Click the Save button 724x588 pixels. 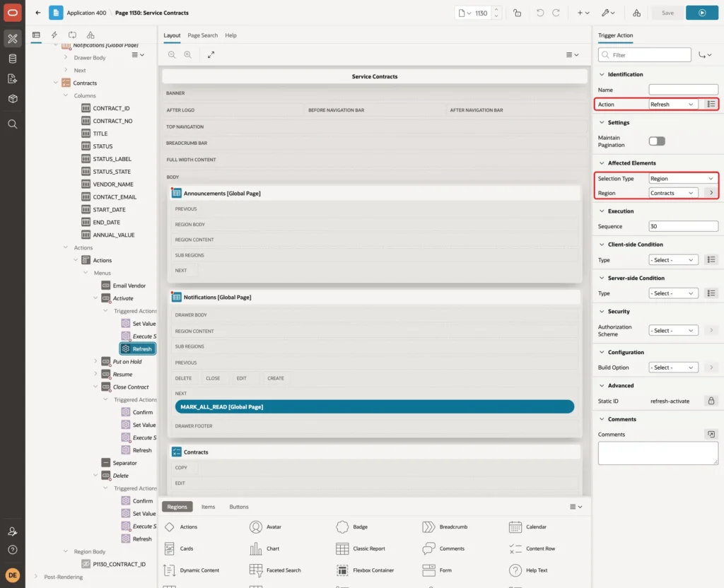(667, 13)
